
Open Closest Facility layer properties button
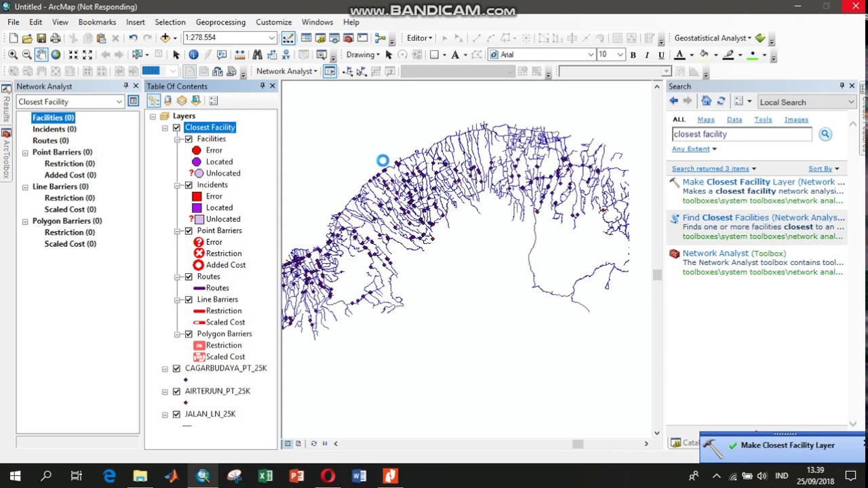pos(134,102)
